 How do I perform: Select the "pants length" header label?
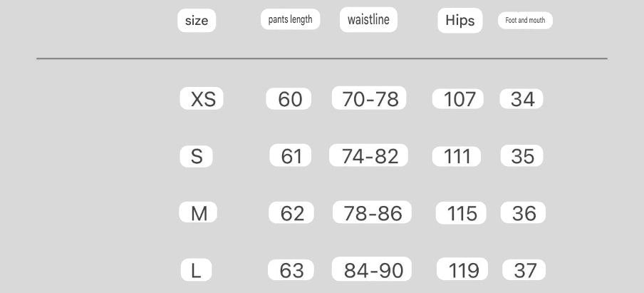[290, 20]
